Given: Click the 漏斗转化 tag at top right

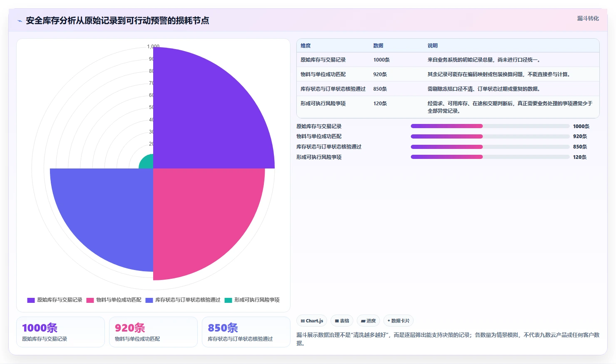Looking at the screenshot, I should pyautogui.click(x=588, y=18).
